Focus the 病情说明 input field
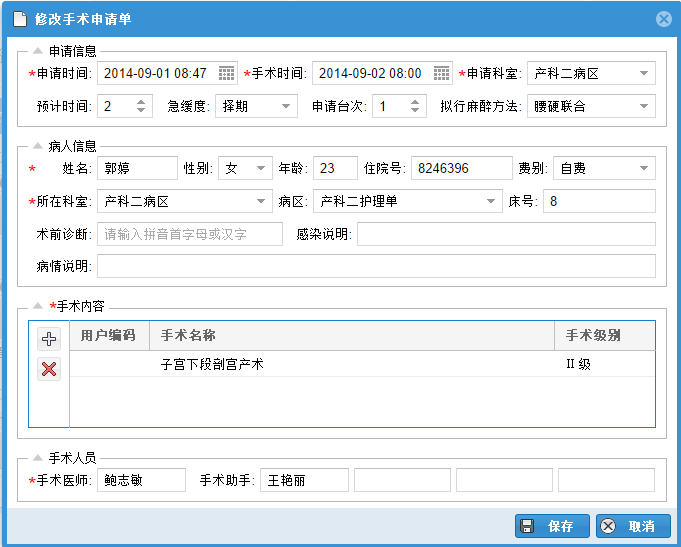The image size is (681, 547). pyautogui.click(x=376, y=266)
